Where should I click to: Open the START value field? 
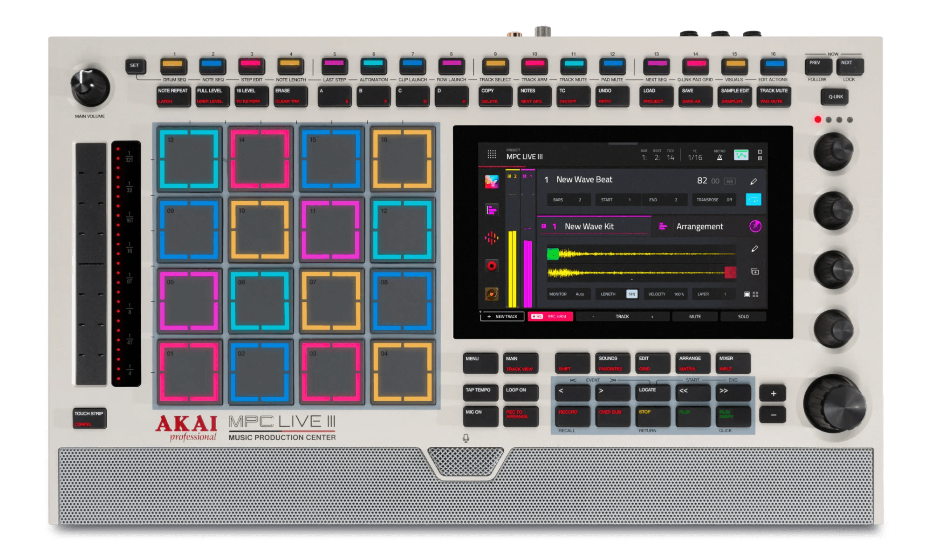tap(618, 200)
